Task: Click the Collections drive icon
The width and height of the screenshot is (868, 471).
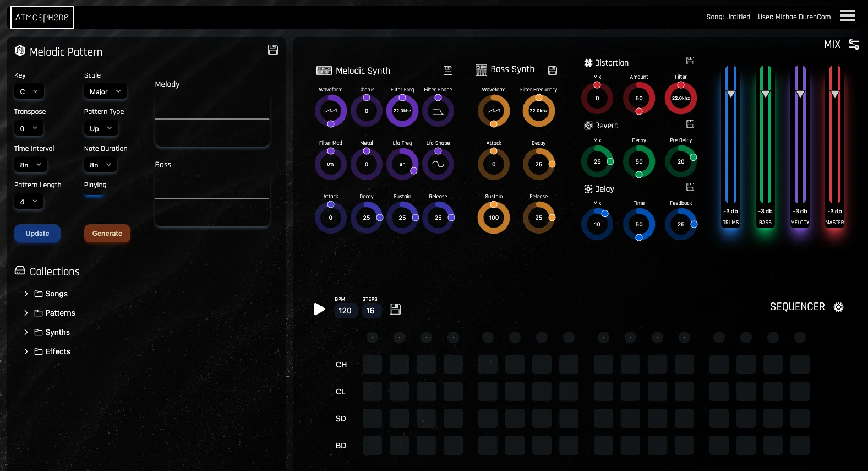Action: [x=20, y=270]
